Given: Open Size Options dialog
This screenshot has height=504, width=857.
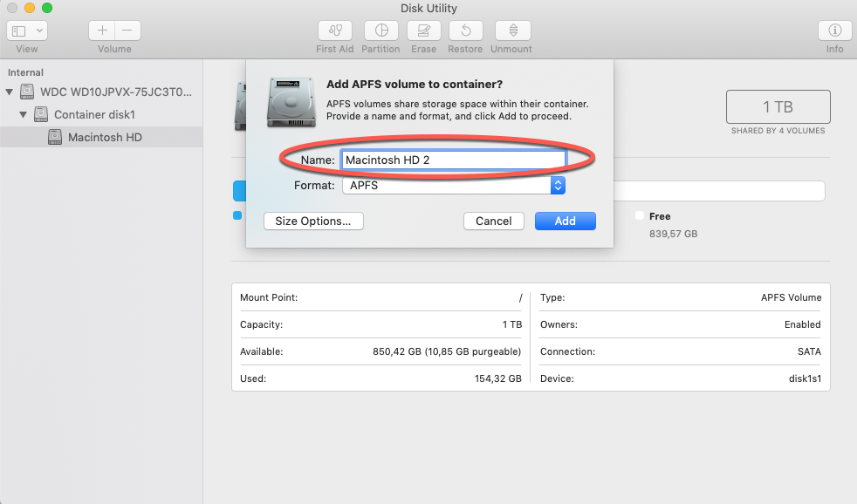Looking at the screenshot, I should click(x=312, y=221).
